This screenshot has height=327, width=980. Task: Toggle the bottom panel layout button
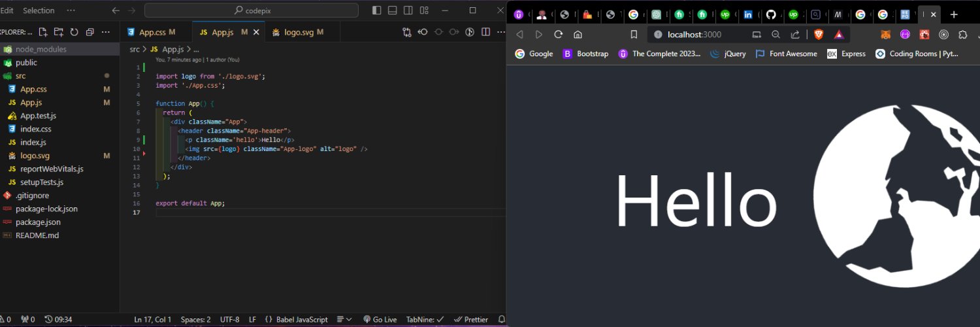392,10
